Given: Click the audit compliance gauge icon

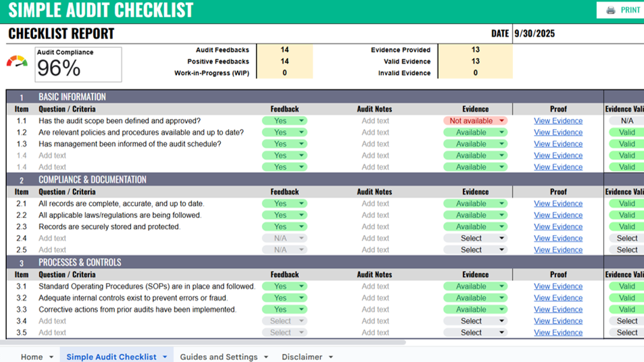Looking at the screenshot, I should click(17, 61).
